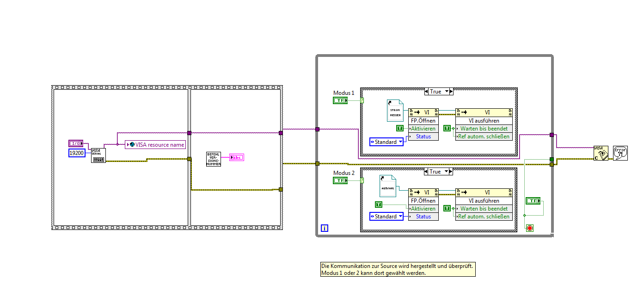Click the upper FP.Öffnen method label
Screen dimensions: 644x298
point(423,120)
